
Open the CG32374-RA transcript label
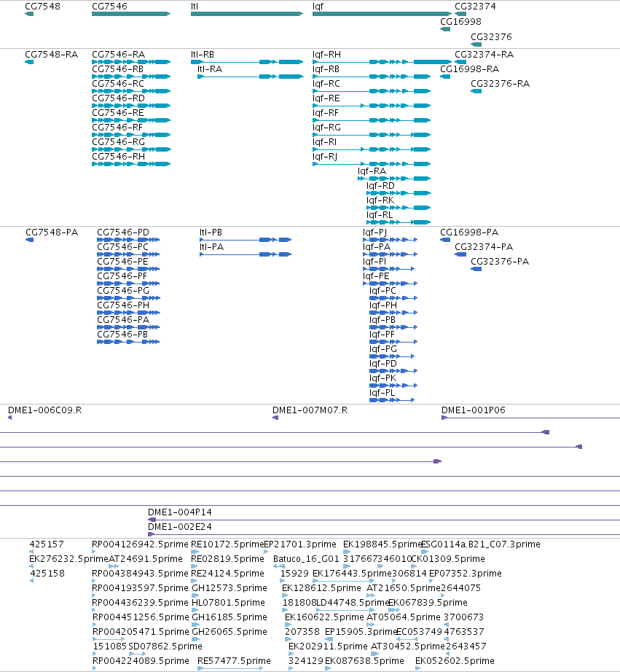[484, 55]
